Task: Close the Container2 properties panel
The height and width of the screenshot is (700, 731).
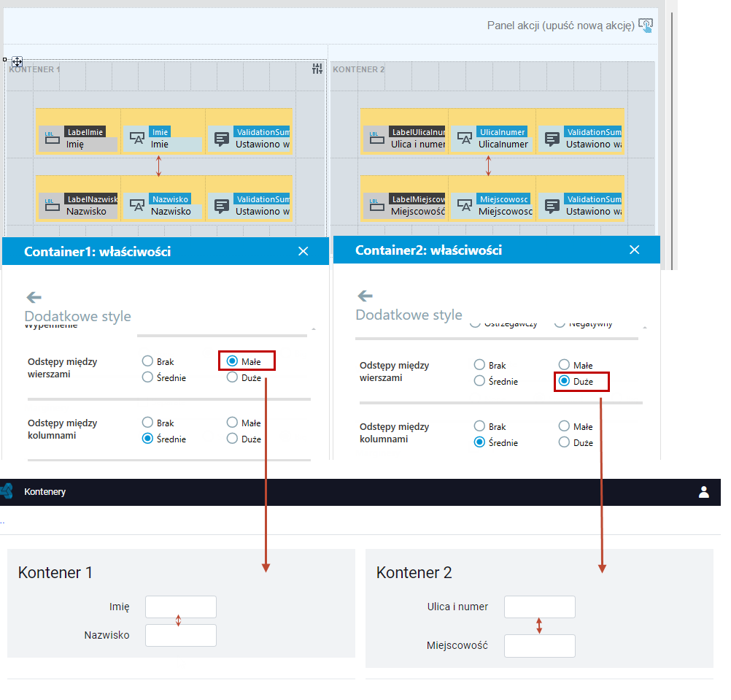Action: pos(634,250)
